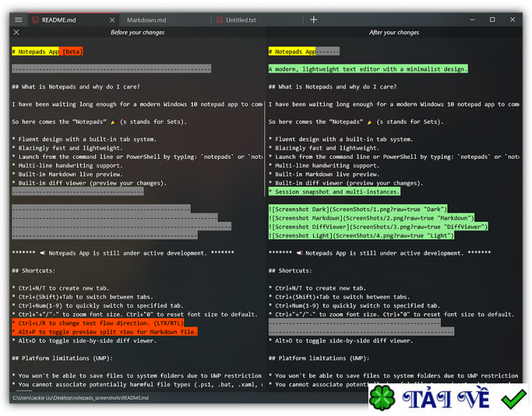Click the 'Screenshot Dark' added line
The image size is (532, 416).
tap(358, 209)
